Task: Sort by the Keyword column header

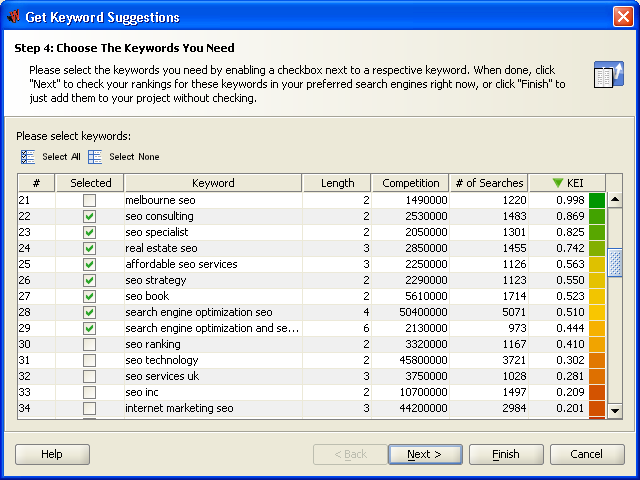Action: tap(213, 183)
